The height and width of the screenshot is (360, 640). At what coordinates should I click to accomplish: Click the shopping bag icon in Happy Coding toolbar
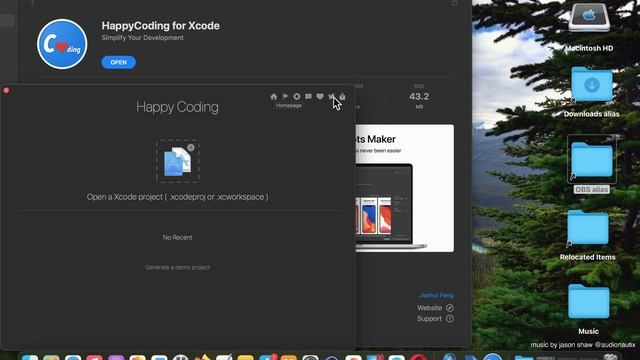point(342,96)
